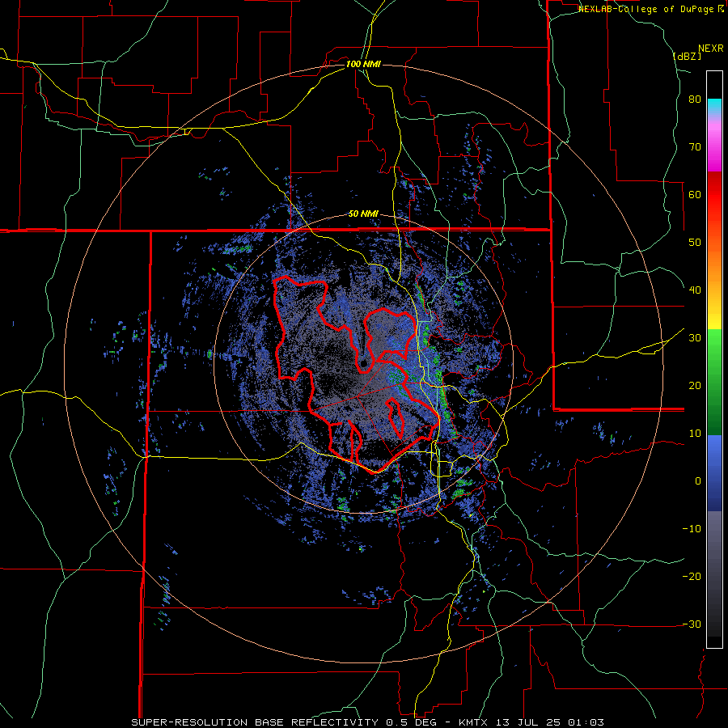Click the green segment of the color bar
Screen dimensions: 728x728
point(714,382)
